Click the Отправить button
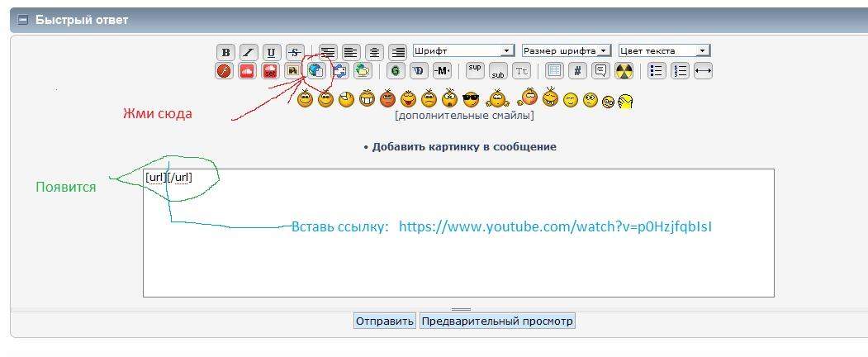 pyautogui.click(x=385, y=321)
